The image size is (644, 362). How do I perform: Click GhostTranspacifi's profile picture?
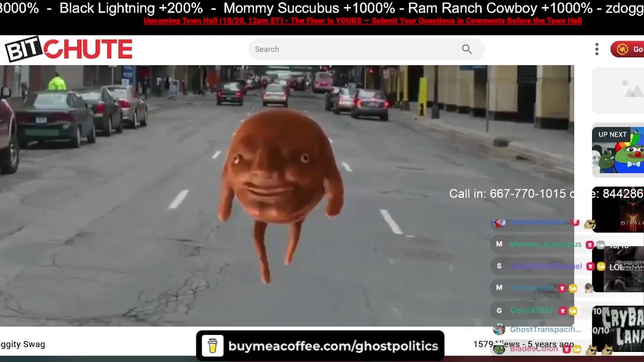pyautogui.click(x=499, y=329)
